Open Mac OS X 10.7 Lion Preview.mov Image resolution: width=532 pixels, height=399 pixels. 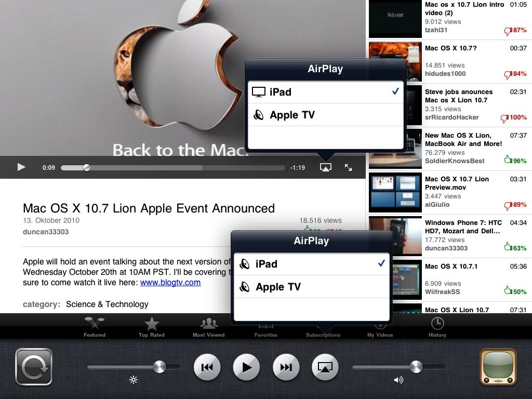coord(448,192)
